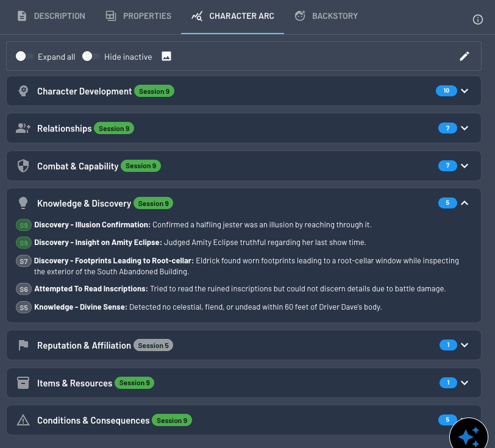The height and width of the screenshot is (448, 495).
Task: Click the Character Development head icon
Action: pos(23,90)
